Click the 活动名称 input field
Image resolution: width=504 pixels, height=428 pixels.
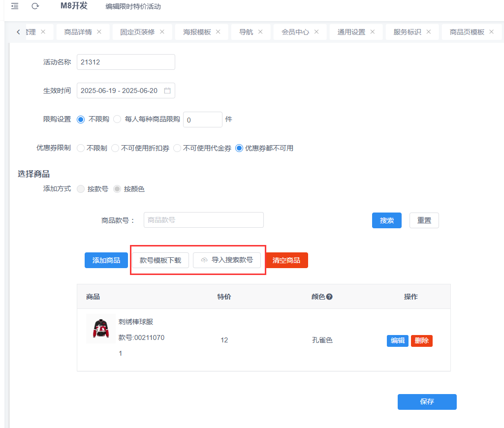pos(126,62)
